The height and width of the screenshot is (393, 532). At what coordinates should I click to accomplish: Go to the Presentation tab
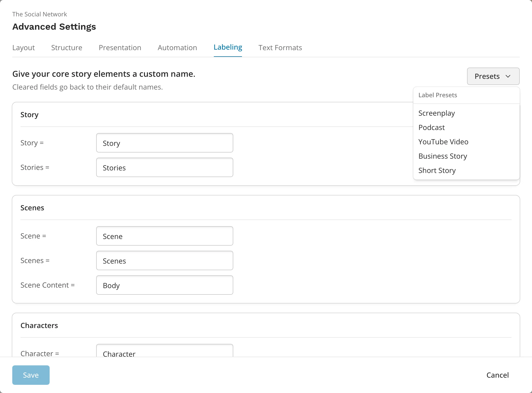tap(120, 48)
